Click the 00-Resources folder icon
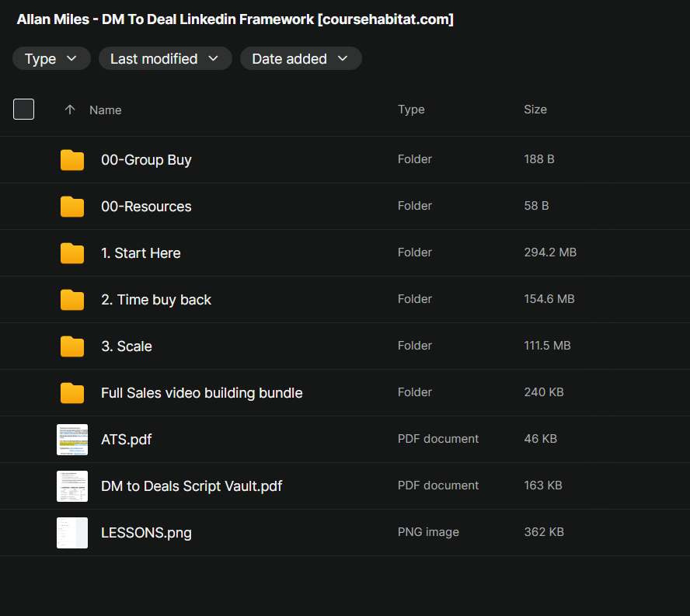This screenshot has width=690, height=616. [72, 207]
